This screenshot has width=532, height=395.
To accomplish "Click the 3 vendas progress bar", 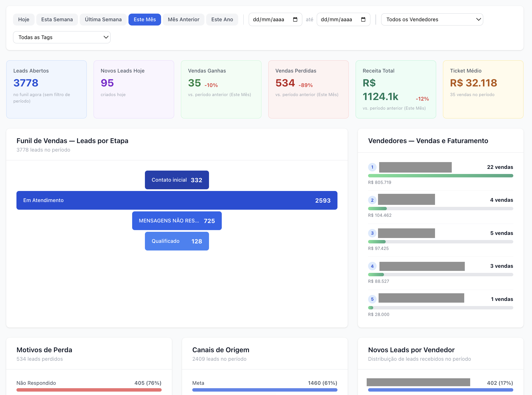I will point(441,275).
